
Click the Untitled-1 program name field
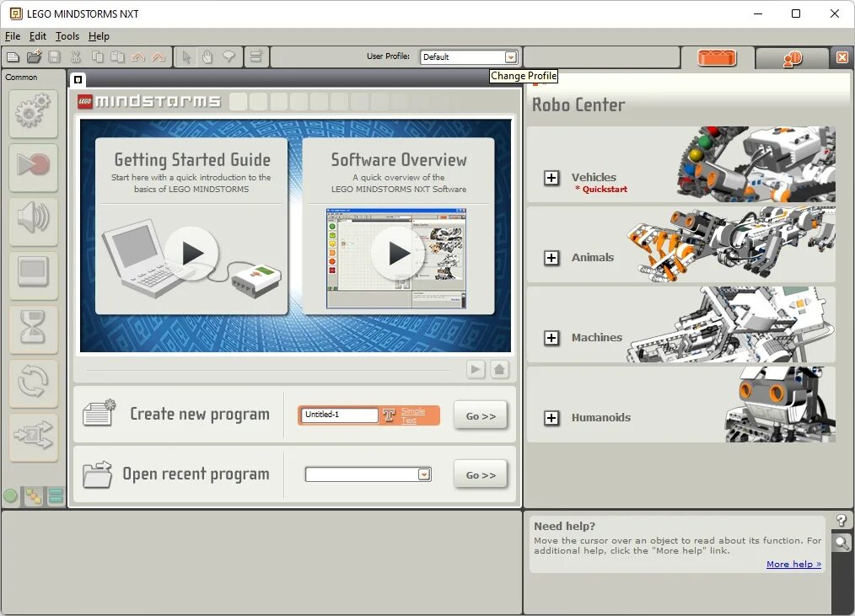pos(339,415)
